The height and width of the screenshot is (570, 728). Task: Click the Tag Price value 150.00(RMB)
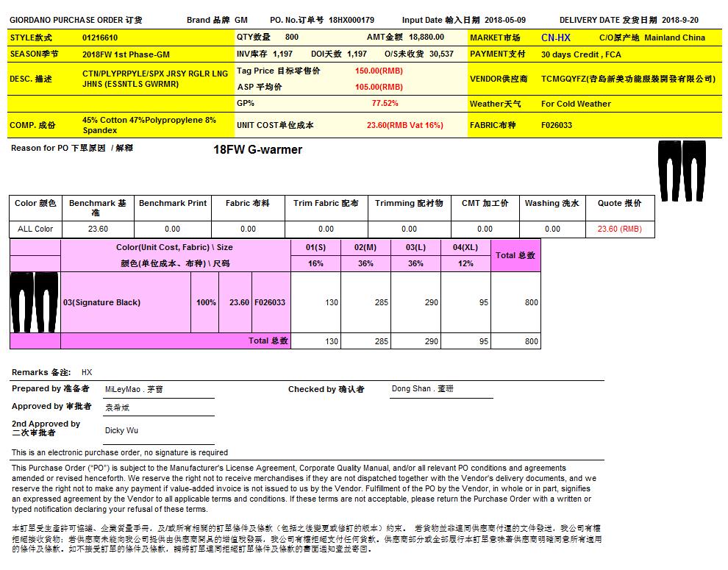[x=379, y=71]
